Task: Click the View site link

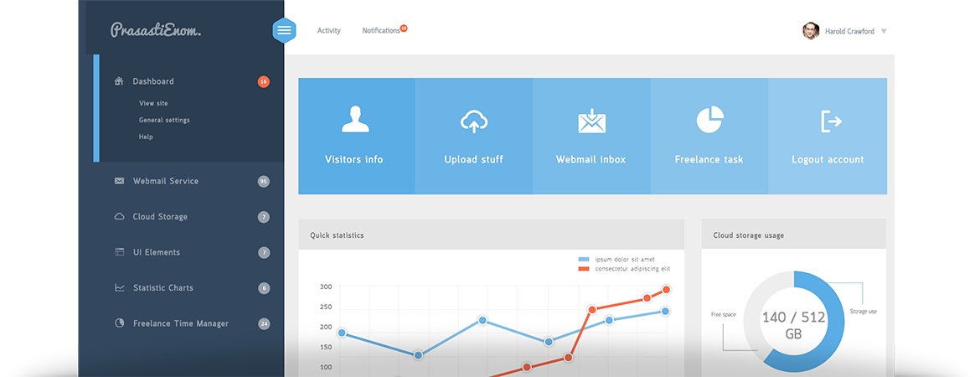Action: pyautogui.click(x=153, y=103)
